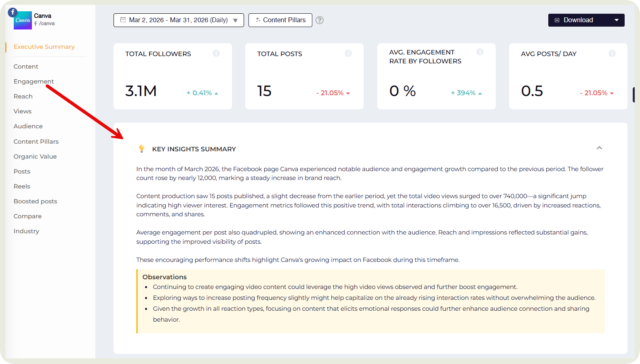Click info icon on Avg Posts/Day card
This screenshot has height=364, width=640.
coord(612,53)
